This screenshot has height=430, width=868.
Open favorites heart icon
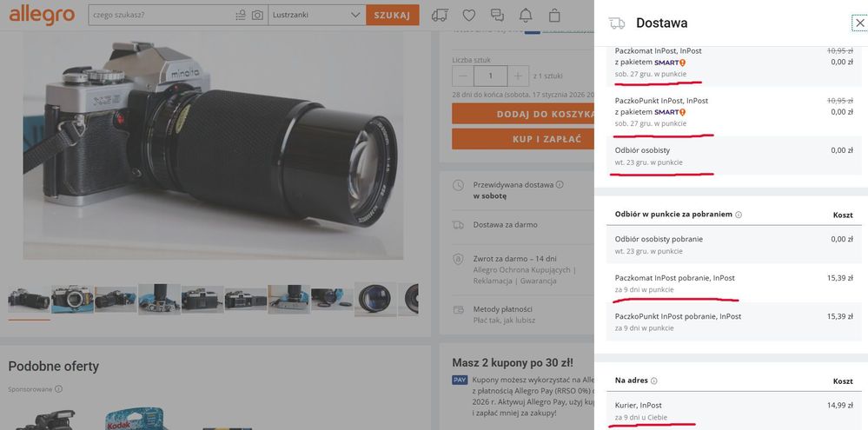(x=469, y=16)
